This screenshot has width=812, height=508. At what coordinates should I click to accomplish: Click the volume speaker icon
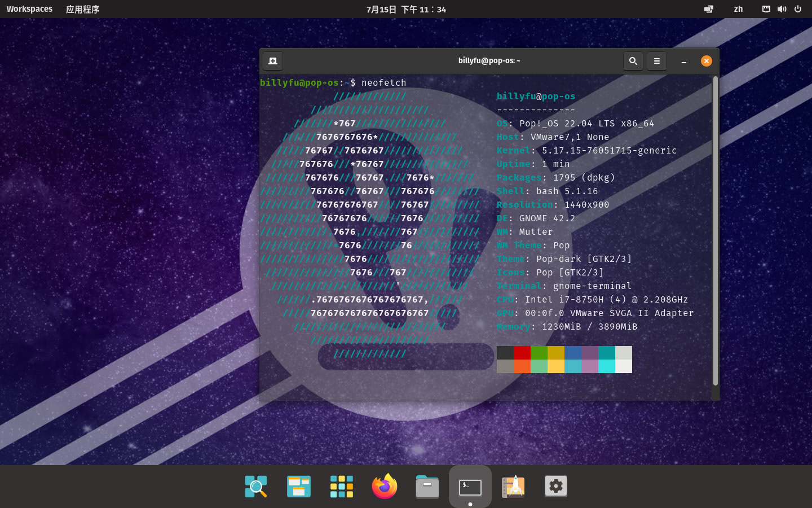(782, 9)
